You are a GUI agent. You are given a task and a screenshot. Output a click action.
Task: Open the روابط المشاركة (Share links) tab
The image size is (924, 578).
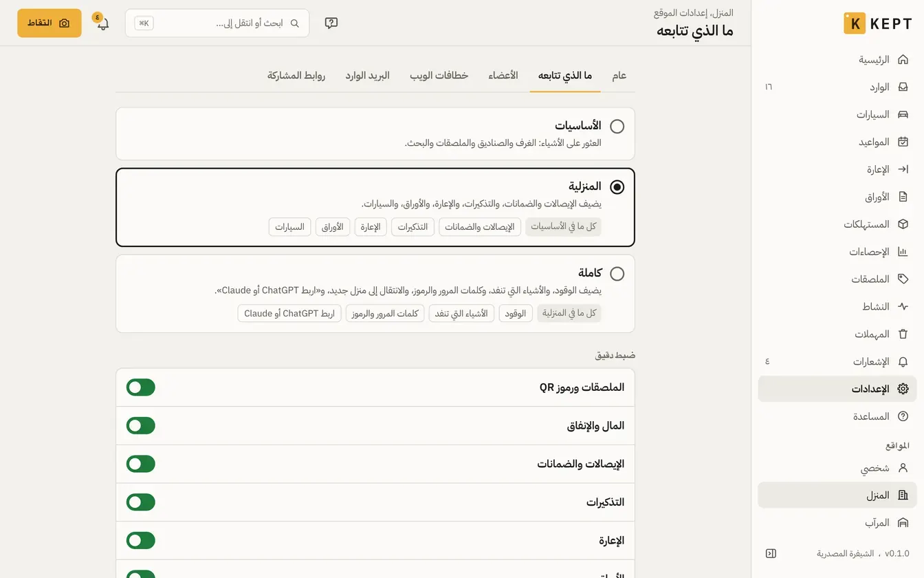click(296, 76)
